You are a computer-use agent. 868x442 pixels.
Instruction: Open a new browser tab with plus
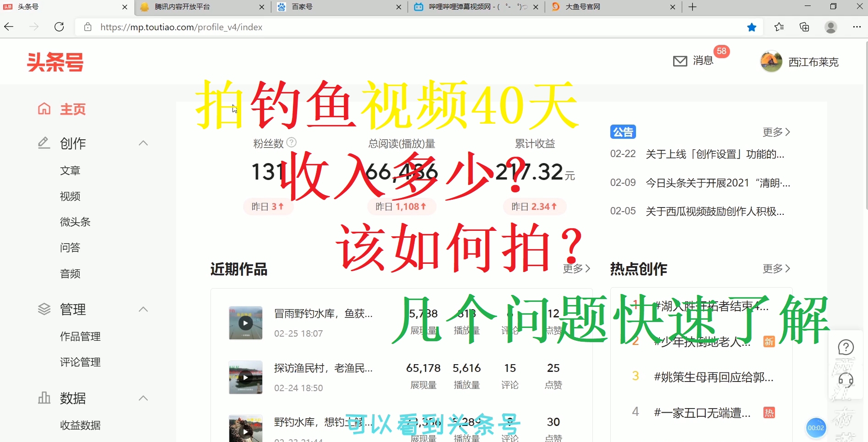(692, 7)
